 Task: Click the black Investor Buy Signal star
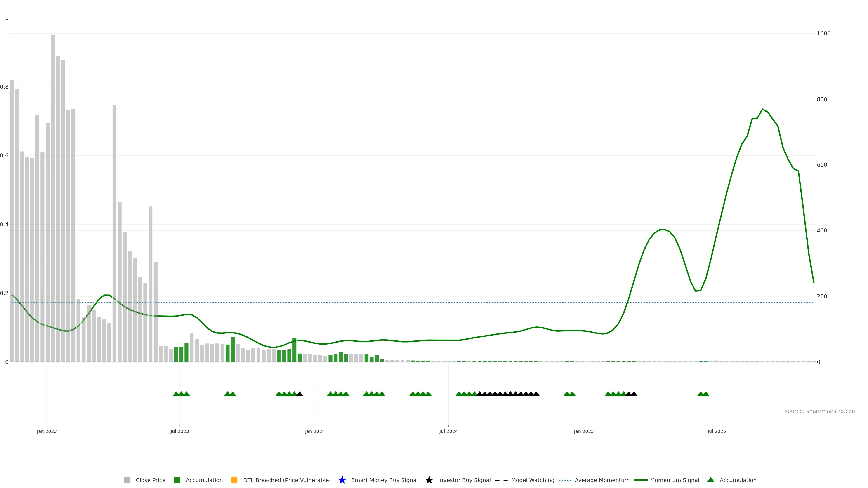click(429, 480)
